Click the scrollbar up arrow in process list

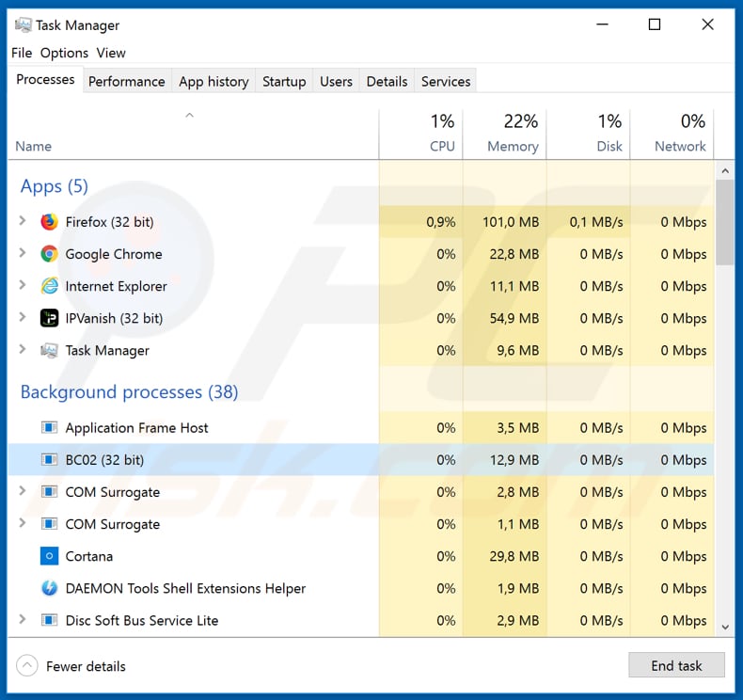tap(725, 170)
